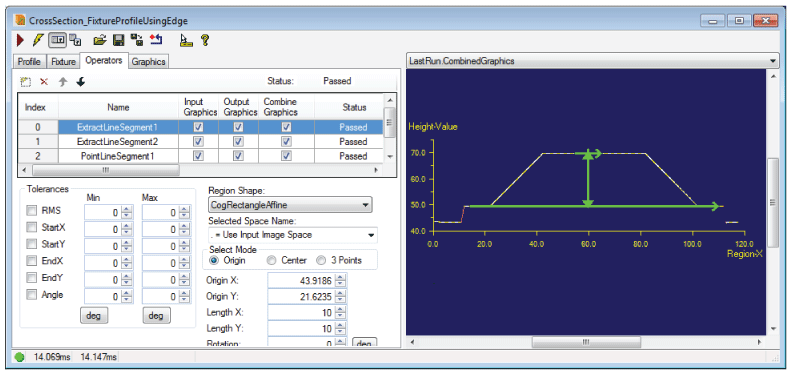Uncheck Input Graphics for ExtractLineSegment1
This screenshot has height=371, width=802.
pyautogui.click(x=199, y=127)
